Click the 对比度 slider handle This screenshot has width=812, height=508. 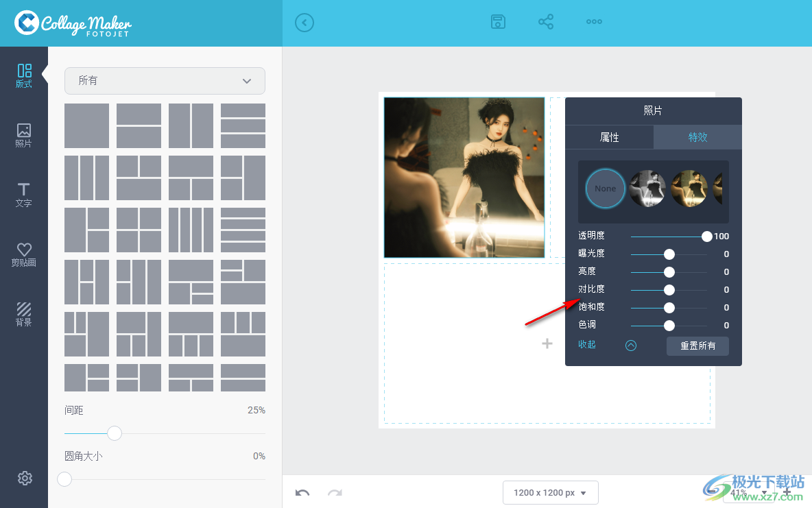pyautogui.click(x=669, y=290)
